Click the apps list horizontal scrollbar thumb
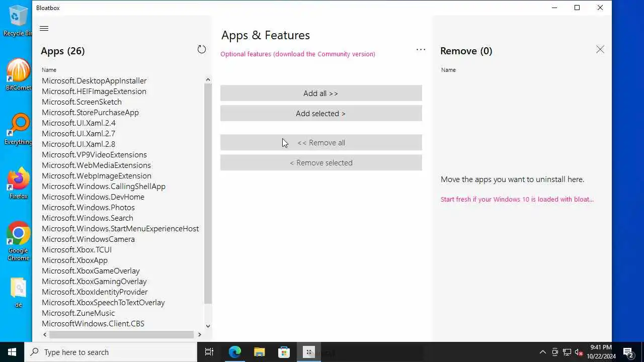 point(121,334)
